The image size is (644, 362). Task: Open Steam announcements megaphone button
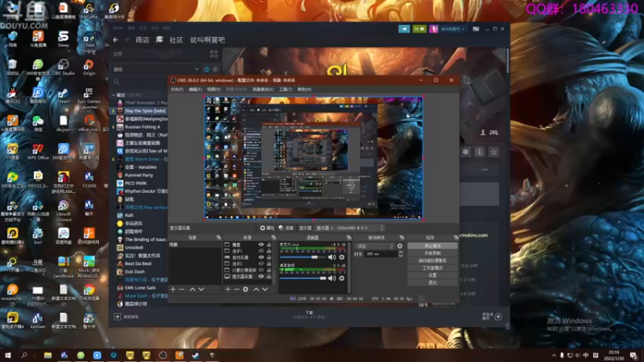(x=404, y=29)
